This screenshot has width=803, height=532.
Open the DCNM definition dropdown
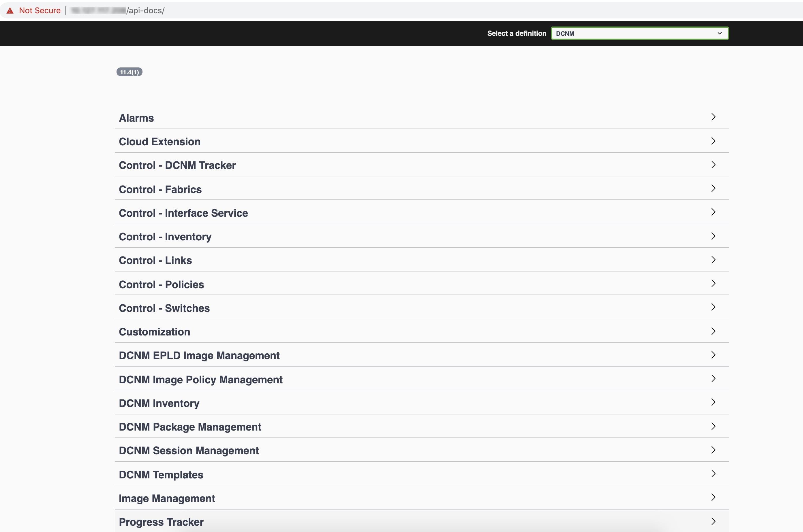coord(640,33)
